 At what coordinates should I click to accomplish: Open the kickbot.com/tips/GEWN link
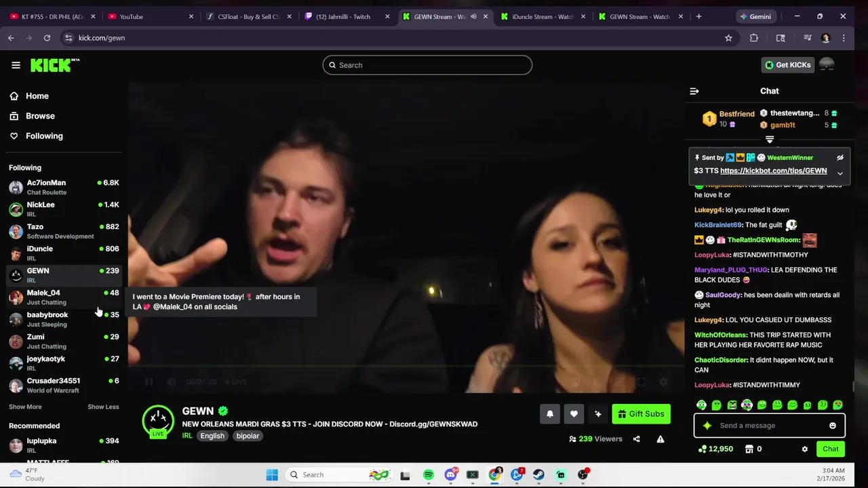(773, 171)
